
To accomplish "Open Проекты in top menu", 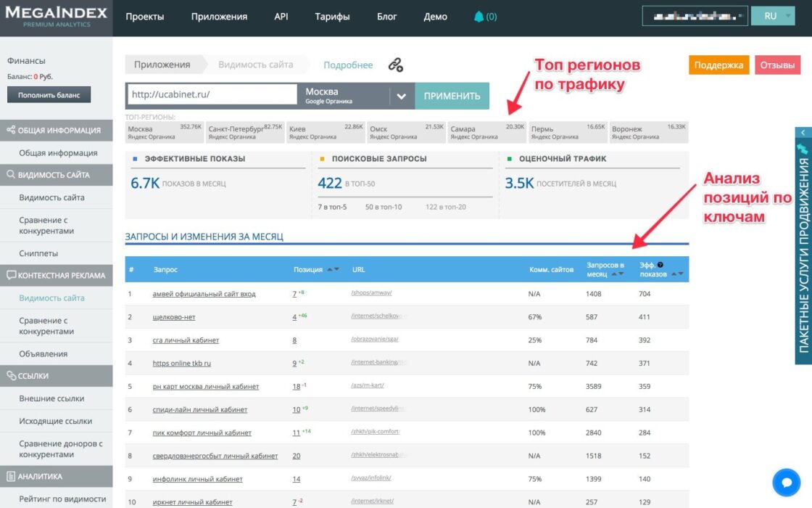I will click(x=144, y=17).
